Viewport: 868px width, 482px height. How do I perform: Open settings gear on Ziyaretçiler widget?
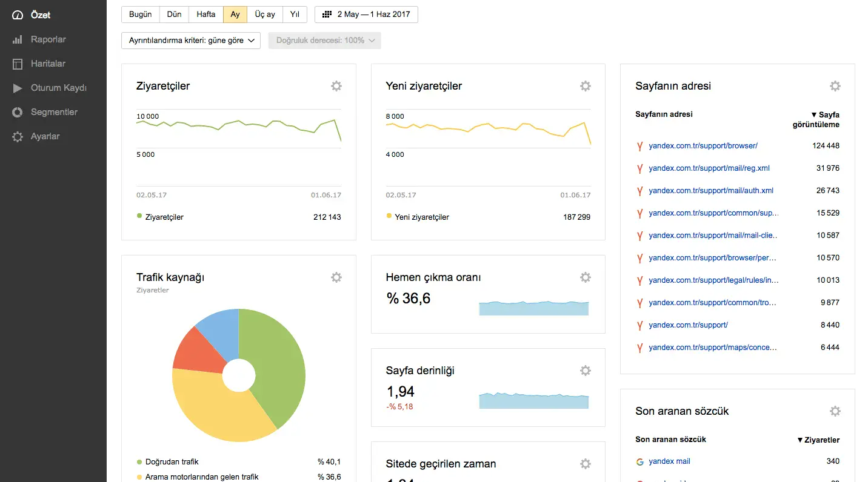pos(336,86)
